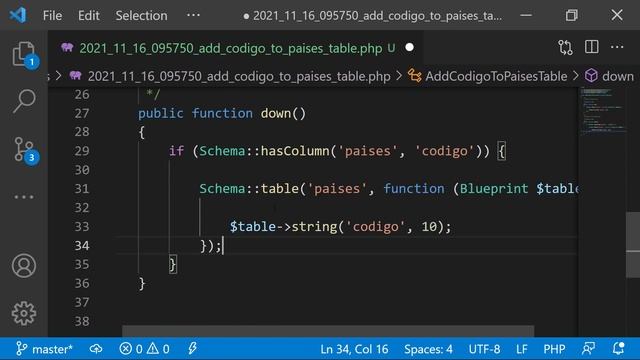Click the 'string' method call on line 33
The width and height of the screenshot is (640, 360).
[x=314, y=227]
